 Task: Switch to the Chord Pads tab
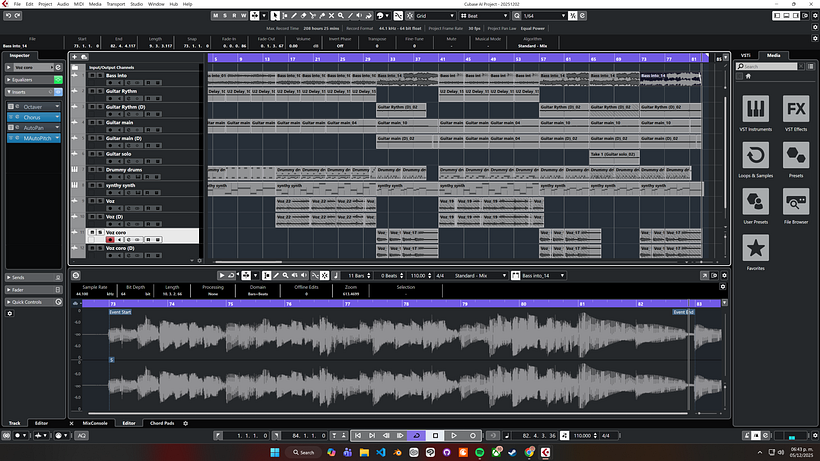[162, 423]
